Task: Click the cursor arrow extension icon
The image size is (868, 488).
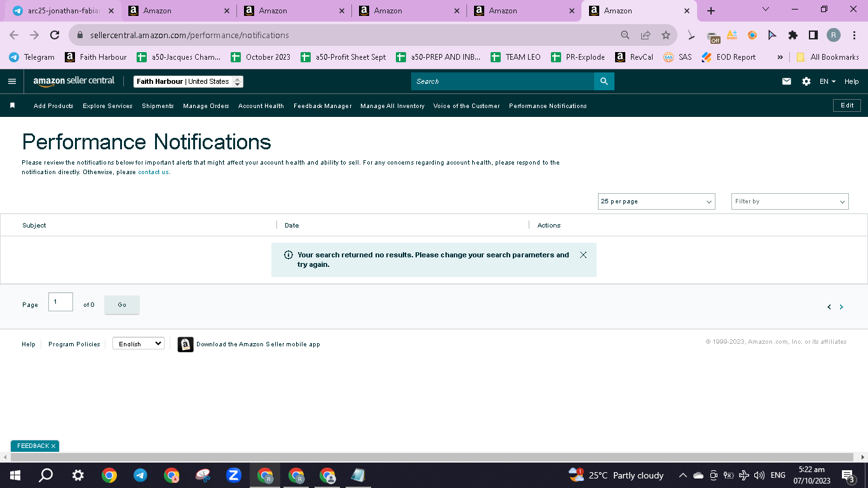Action: point(772,35)
